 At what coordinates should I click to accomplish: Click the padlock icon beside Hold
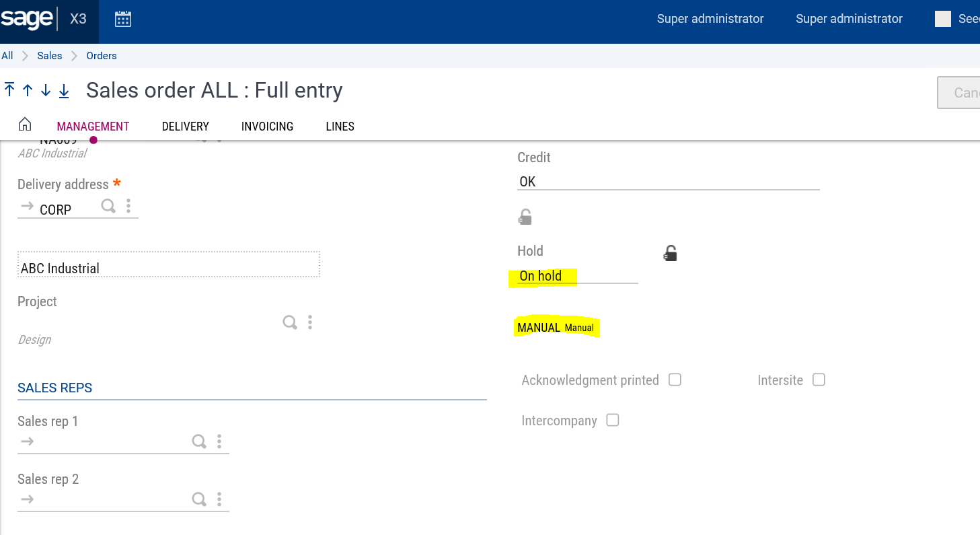pos(670,253)
